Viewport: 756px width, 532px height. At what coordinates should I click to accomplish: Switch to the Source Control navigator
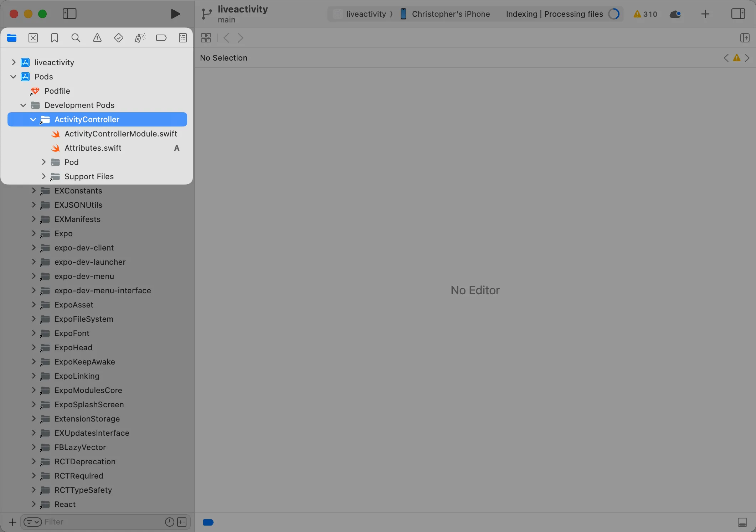pyautogui.click(x=33, y=37)
